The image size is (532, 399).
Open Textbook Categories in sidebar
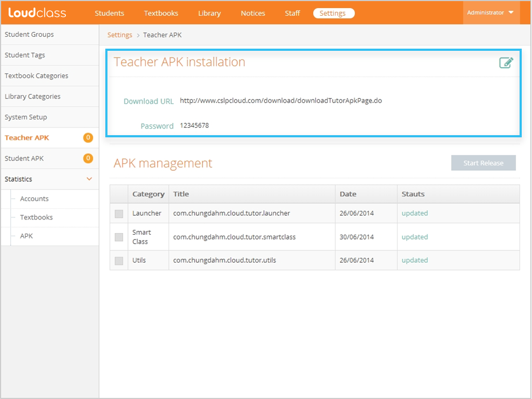(x=50, y=76)
